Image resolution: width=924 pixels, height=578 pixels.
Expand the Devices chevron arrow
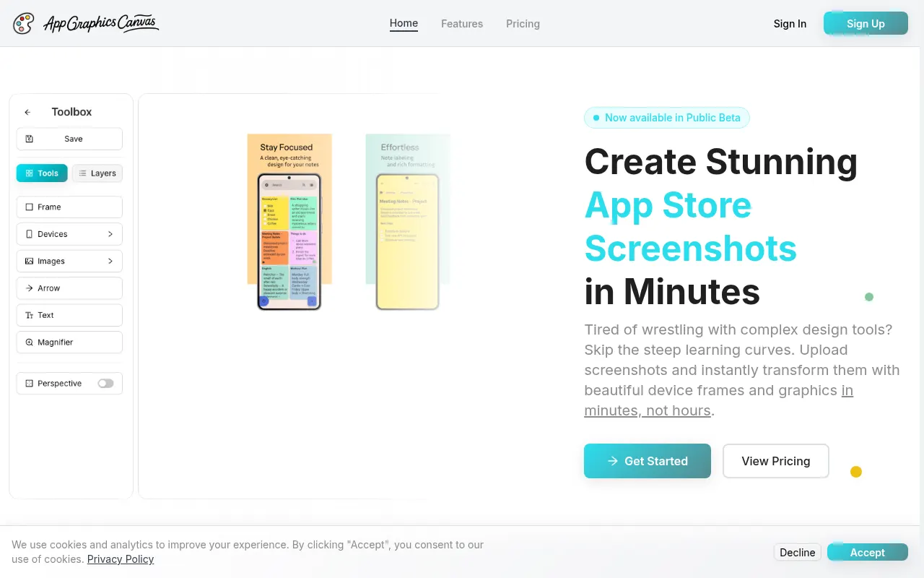[110, 234]
